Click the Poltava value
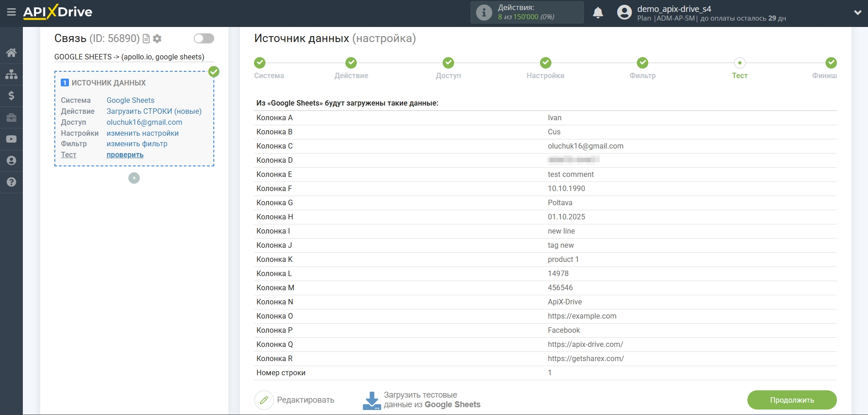Viewport: 868px width, 415px height. point(560,202)
